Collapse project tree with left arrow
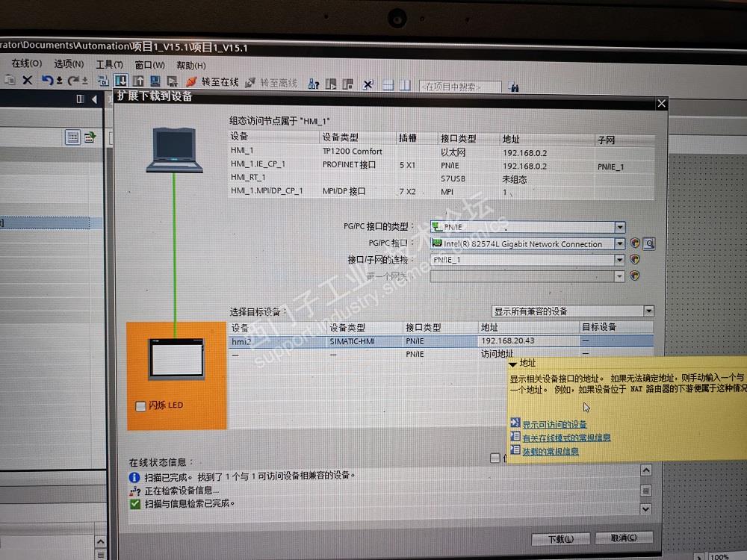The image size is (747, 560). [x=94, y=99]
